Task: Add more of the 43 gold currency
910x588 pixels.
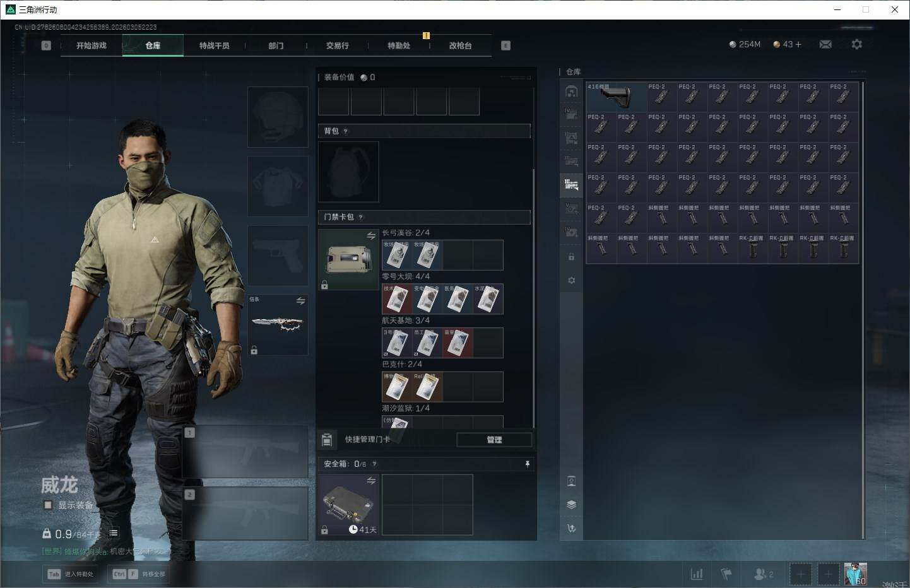Action: click(798, 44)
